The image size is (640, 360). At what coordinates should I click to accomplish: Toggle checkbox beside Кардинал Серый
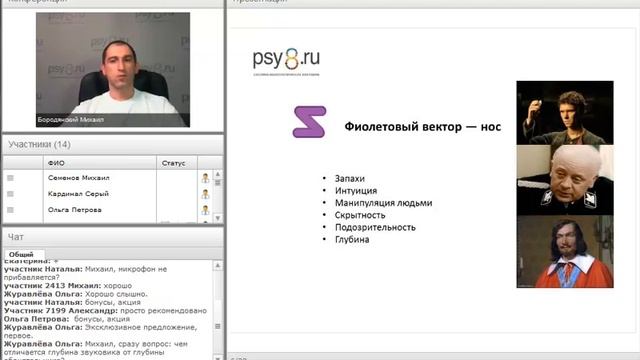[11, 194]
